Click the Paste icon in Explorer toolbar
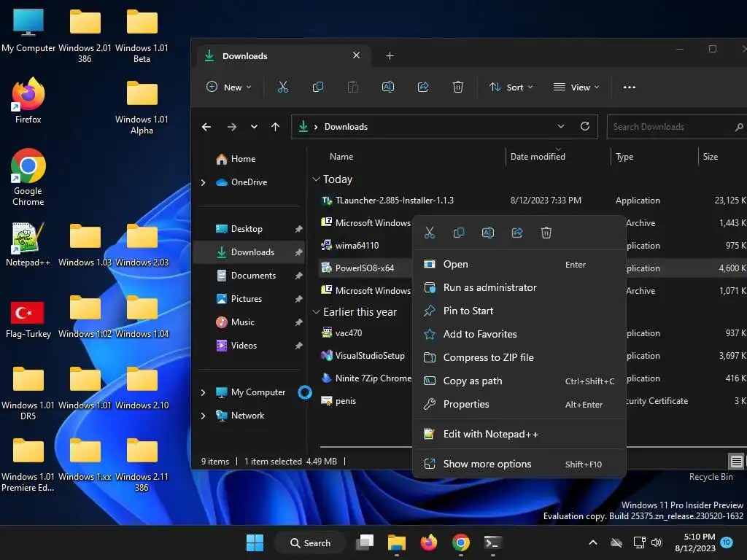Screen dimensions: 747x560 353,87
